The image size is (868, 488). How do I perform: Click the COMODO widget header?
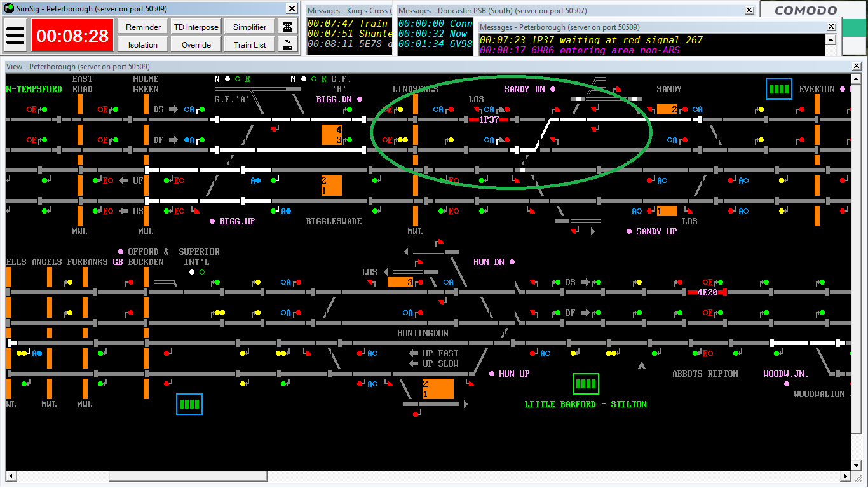point(806,10)
